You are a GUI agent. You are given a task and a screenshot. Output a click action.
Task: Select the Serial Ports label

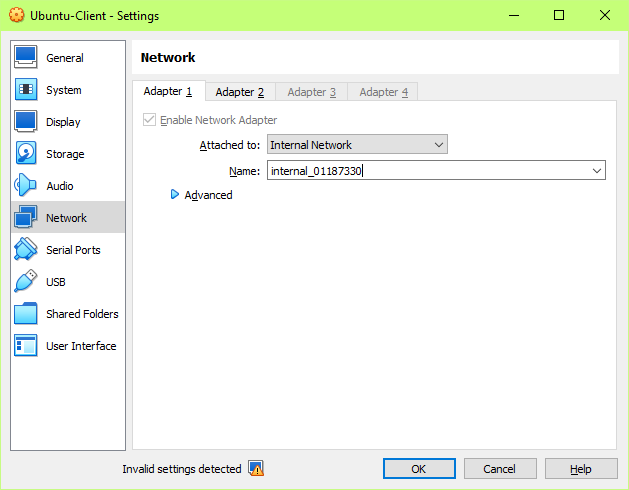(x=73, y=250)
